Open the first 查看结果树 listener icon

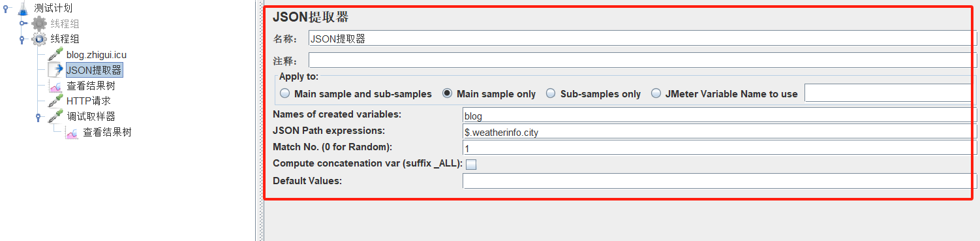pos(55,86)
